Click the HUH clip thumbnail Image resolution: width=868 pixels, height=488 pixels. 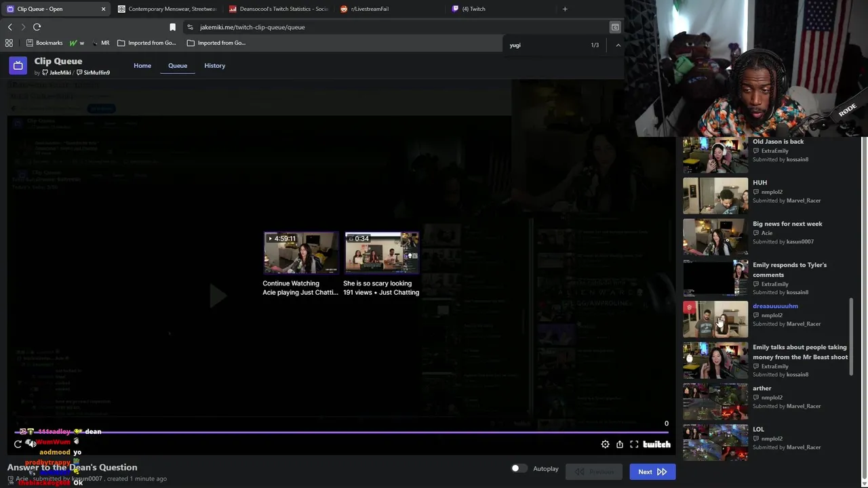pyautogui.click(x=715, y=196)
